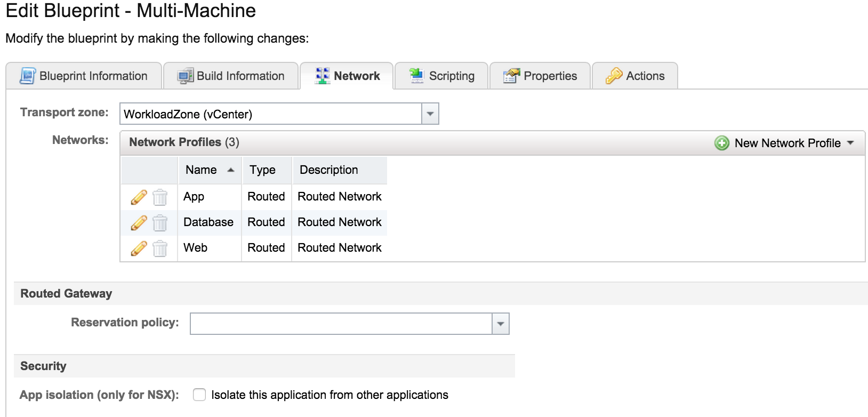868x417 pixels.
Task: Edit the Database network profile via pencil
Action: coord(139,223)
